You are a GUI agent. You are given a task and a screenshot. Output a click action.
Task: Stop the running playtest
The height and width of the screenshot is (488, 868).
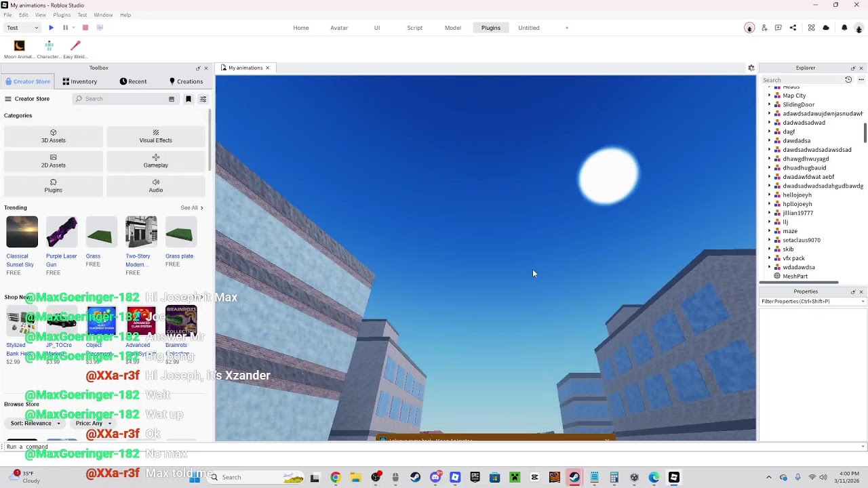pos(85,28)
